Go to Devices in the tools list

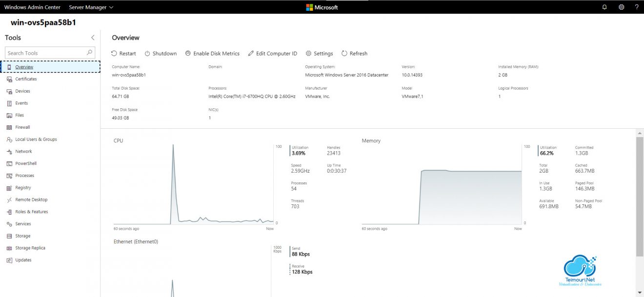22,91
